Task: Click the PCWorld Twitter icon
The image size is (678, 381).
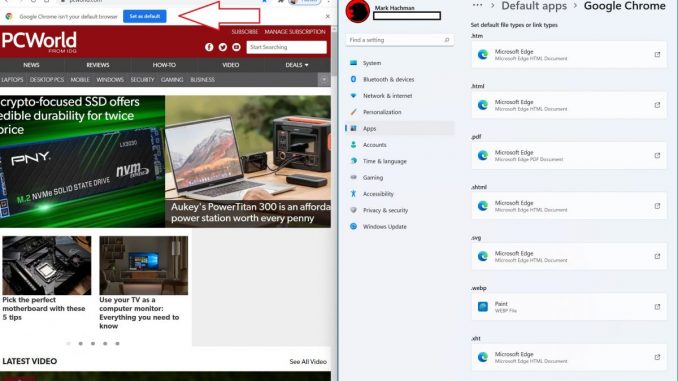Action: click(x=223, y=47)
